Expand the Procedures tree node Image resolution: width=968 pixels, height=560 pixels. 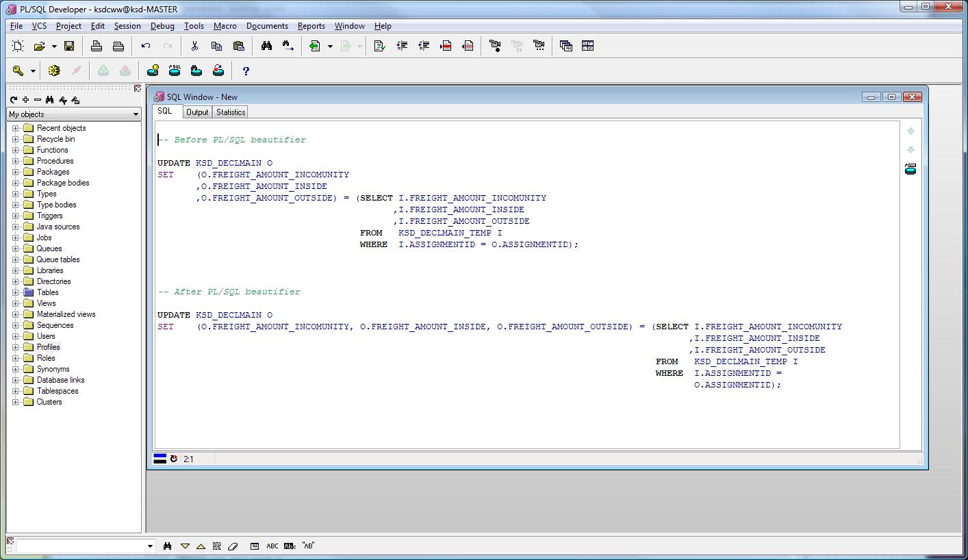tap(15, 161)
